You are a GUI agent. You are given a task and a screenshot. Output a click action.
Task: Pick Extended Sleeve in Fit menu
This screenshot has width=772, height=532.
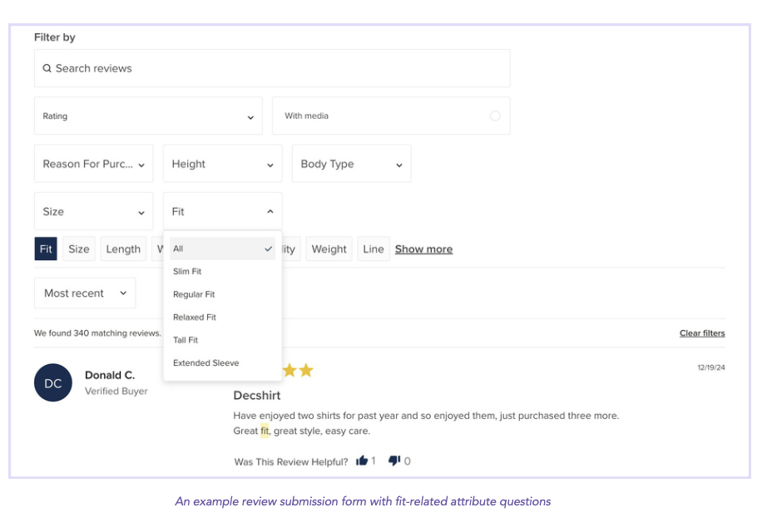(x=205, y=363)
